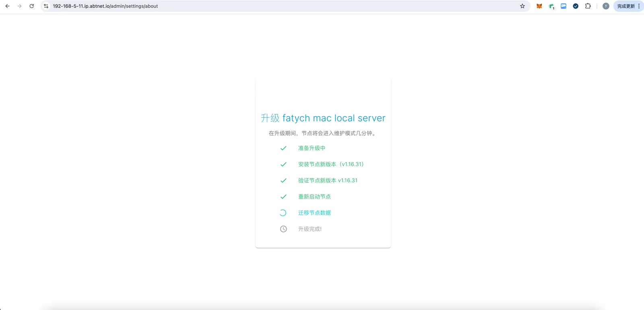Go back to the previous page

[7, 6]
